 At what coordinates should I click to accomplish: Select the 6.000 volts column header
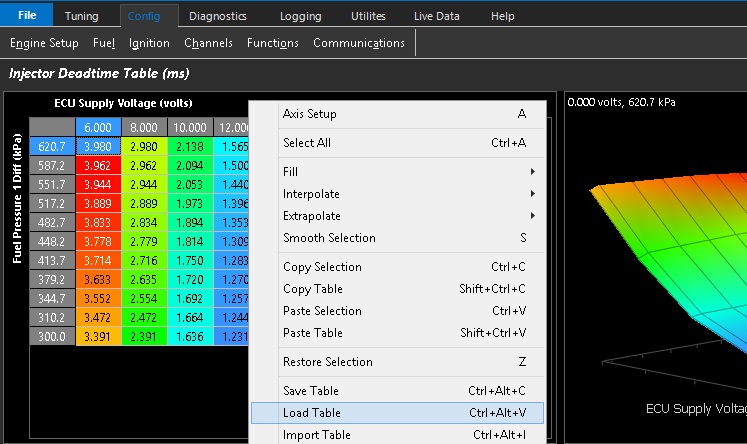pyautogui.click(x=98, y=127)
